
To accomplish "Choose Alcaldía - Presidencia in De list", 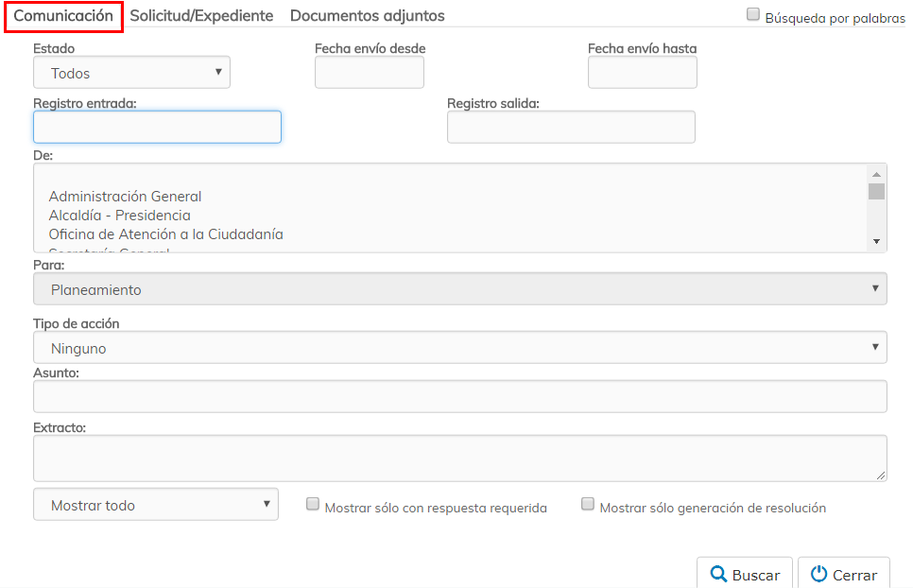I will pos(120,216).
